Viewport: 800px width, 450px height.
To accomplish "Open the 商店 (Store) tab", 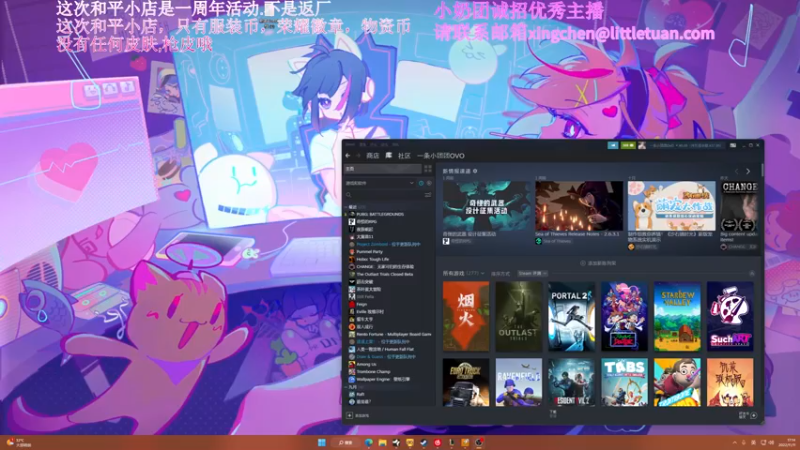I will (373, 156).
